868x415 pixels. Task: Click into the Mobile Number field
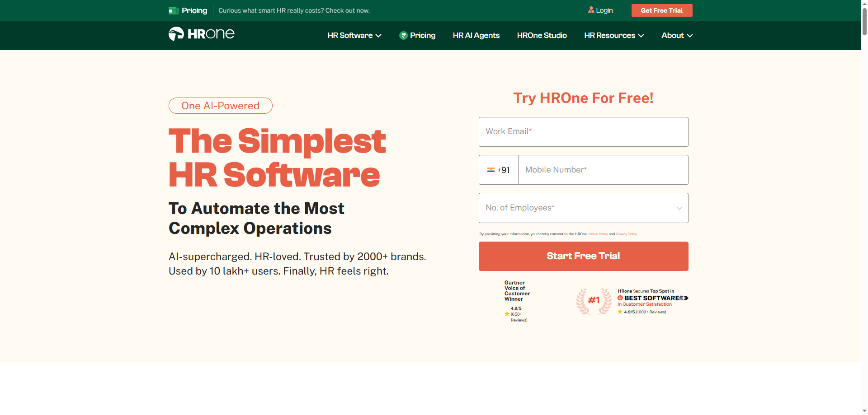click(603, 170)
